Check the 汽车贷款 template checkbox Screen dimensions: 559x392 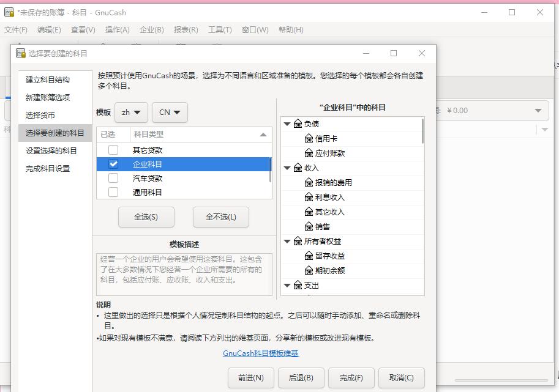(x=113, y=178)
